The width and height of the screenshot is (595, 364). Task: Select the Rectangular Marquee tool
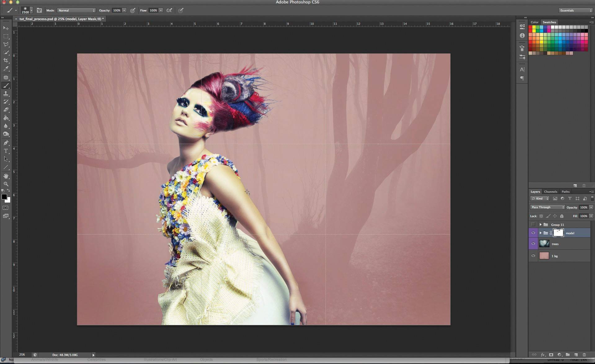click(6, 36)
